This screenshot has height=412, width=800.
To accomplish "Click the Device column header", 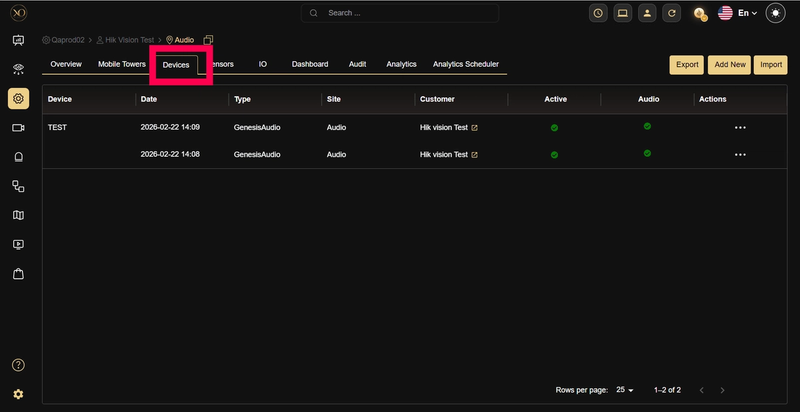I will (x=60, y=99).
